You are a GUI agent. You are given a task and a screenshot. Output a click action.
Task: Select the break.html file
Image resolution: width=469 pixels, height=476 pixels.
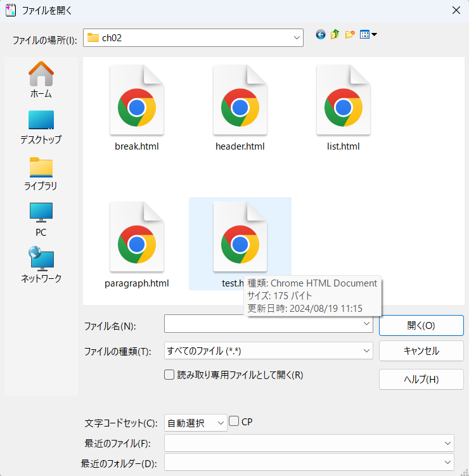[x=137, y=109]
